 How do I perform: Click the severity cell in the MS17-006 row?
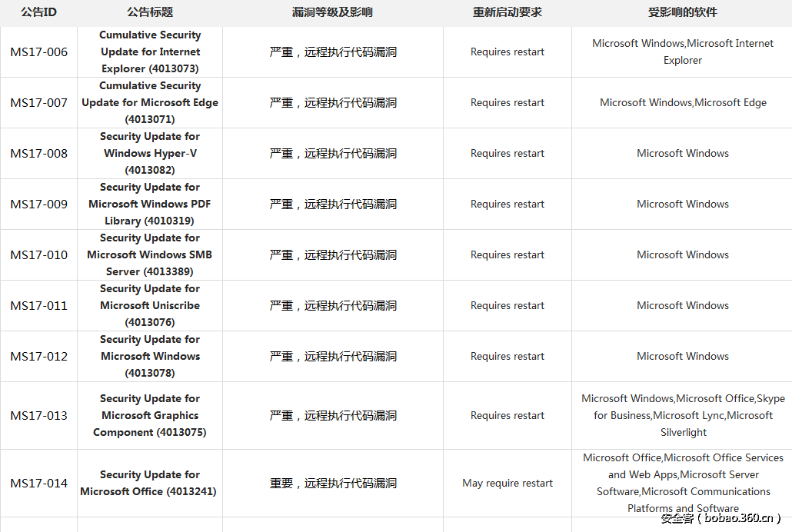333,52
